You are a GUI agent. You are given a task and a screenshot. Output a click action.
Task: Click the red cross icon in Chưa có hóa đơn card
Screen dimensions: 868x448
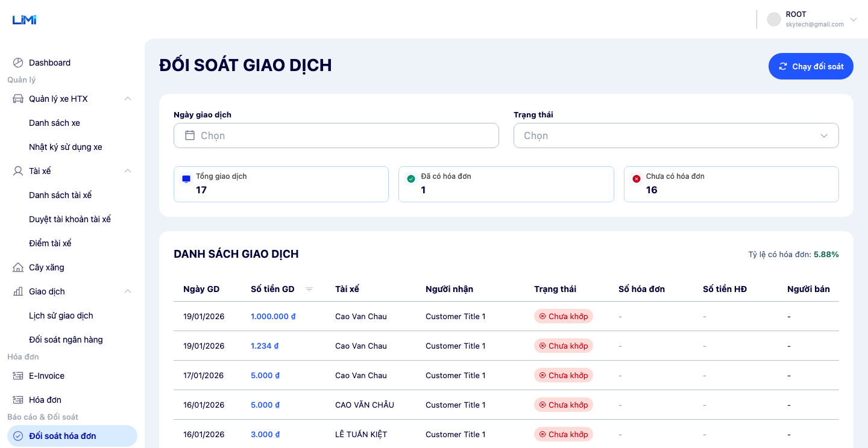point(637,179)
